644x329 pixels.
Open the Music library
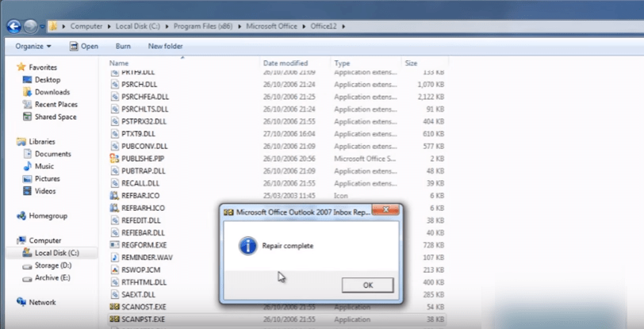point(39,166)
